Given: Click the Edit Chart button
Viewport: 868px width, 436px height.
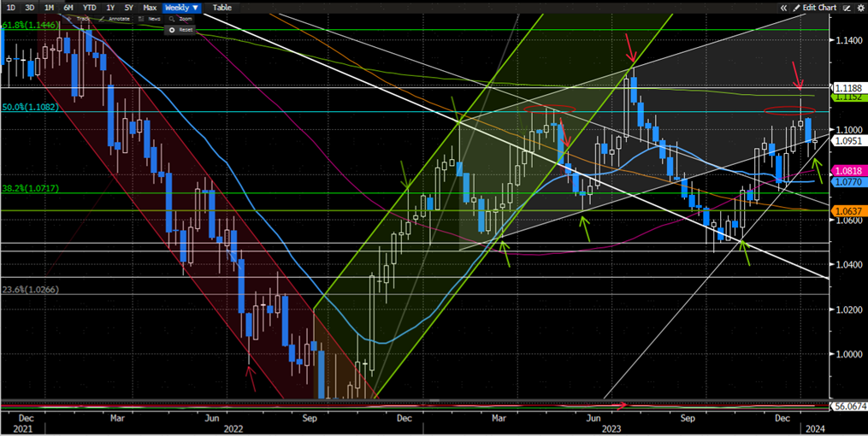Looking at the screenshot, I should [x=814, y=8].
